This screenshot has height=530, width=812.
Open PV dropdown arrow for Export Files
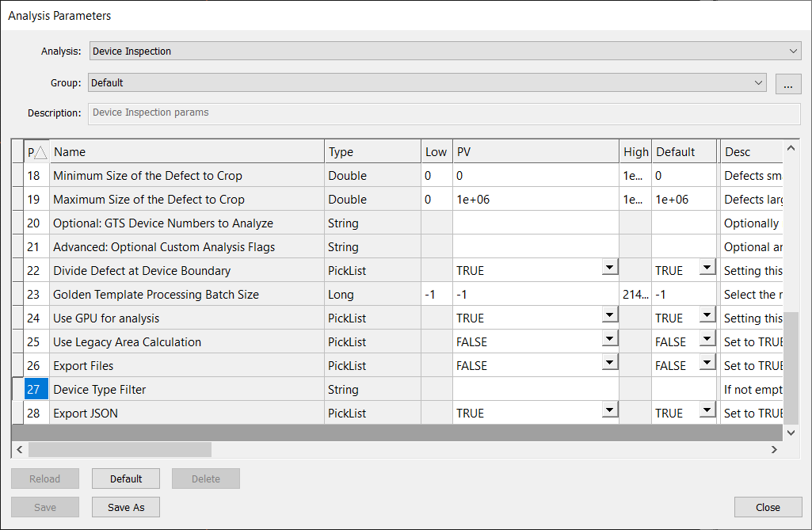[x=609, y=364]
